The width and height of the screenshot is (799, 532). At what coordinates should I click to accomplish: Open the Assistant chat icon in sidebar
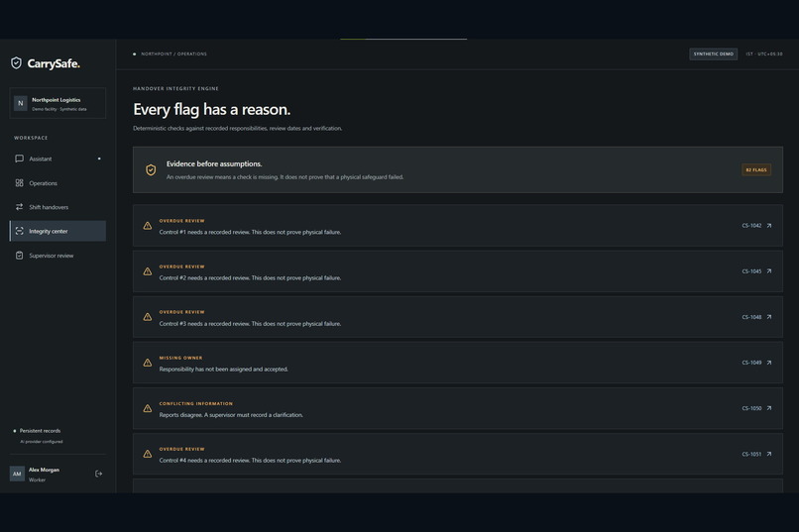coord(20,159)
